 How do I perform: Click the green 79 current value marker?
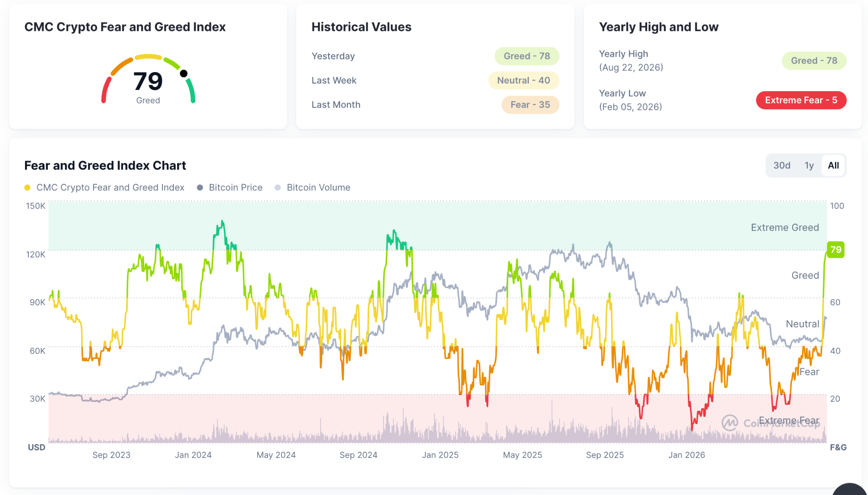(835, 249)
